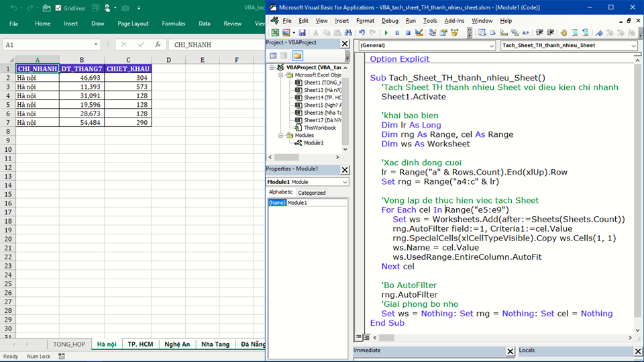Collapse the Modules folder in project tree

[x=280, y=135]
